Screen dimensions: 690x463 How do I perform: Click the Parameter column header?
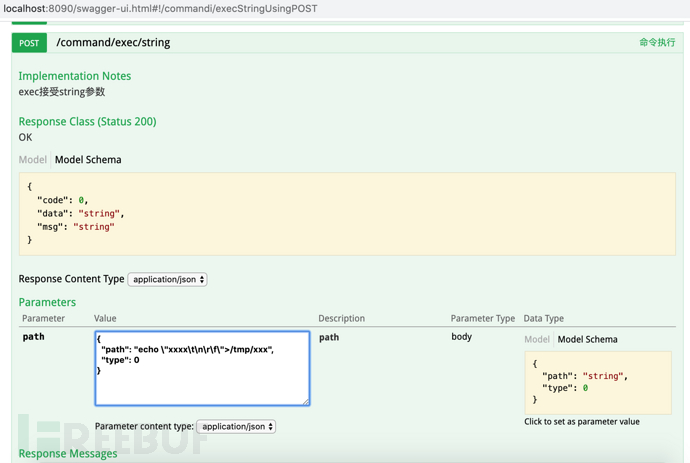pyautogui.click(x=43, y=318)
